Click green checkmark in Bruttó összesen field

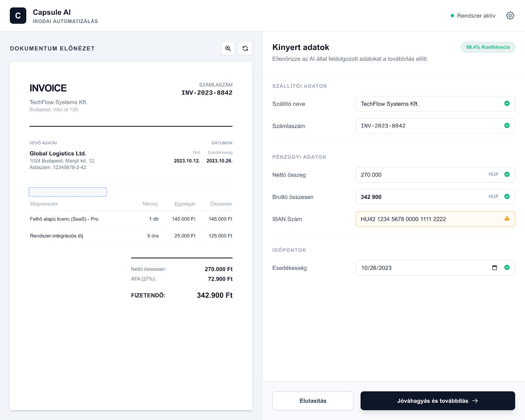click(507, 197)
